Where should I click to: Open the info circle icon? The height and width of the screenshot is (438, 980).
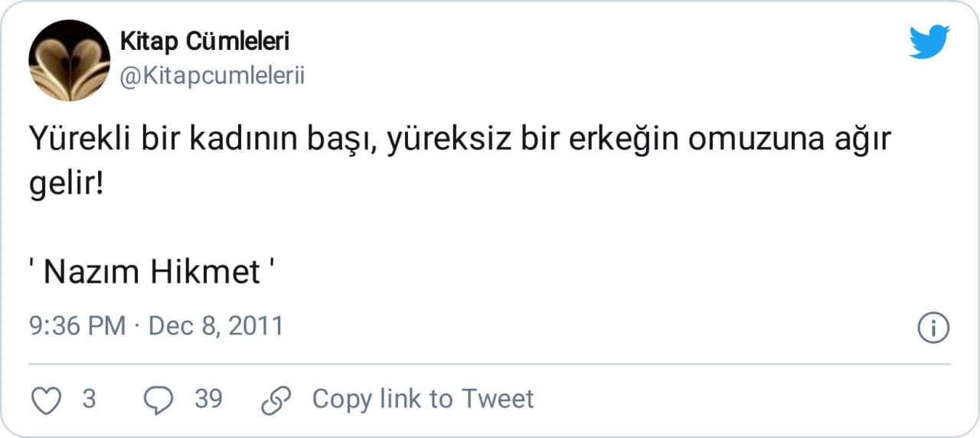pos(933,328)
